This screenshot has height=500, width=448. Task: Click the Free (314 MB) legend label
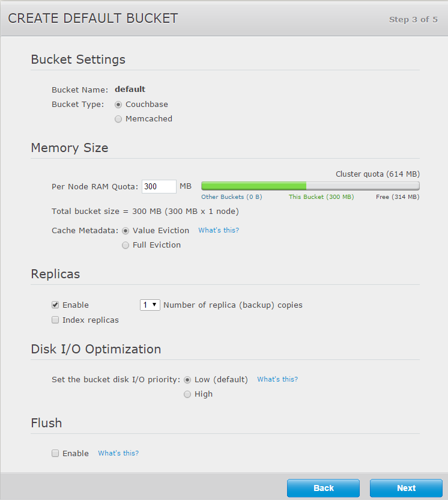(x=398, y=197)
